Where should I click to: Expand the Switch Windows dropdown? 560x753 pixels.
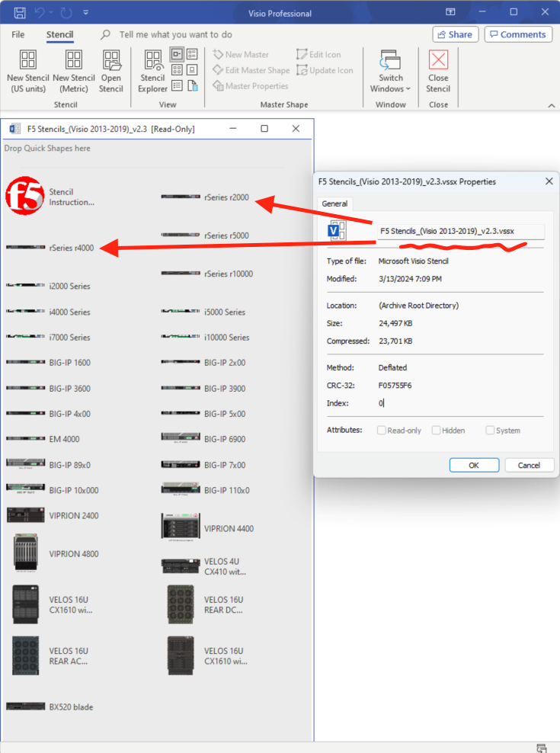tap(390, 71)
